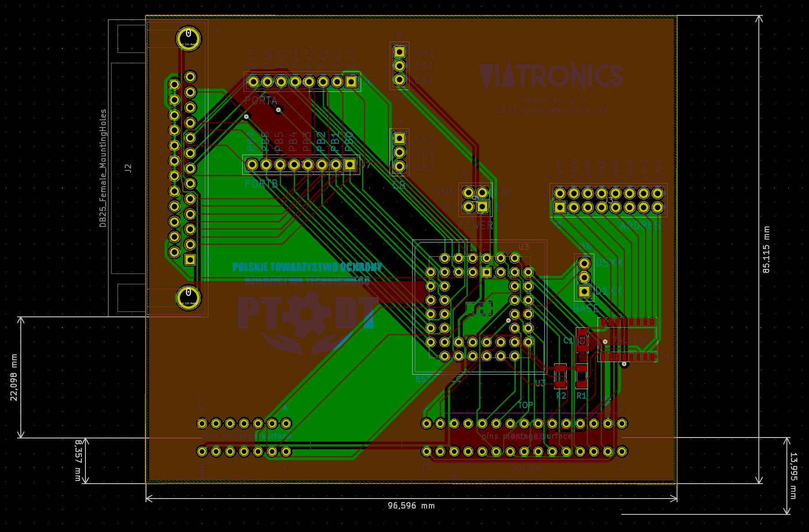Click the VIATRONICS silkscreen logo

(551, 76)
